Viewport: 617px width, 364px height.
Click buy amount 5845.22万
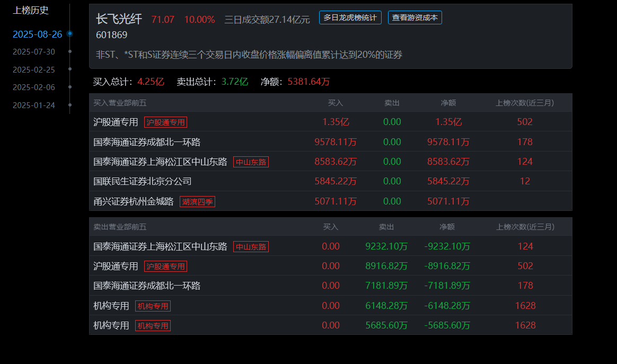(336, 181)
